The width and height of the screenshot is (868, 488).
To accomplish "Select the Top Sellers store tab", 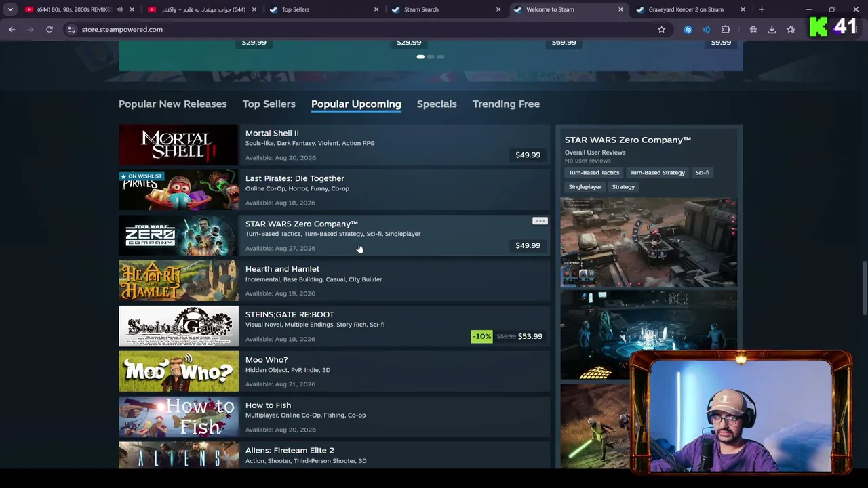I will (x=269, y=104).
